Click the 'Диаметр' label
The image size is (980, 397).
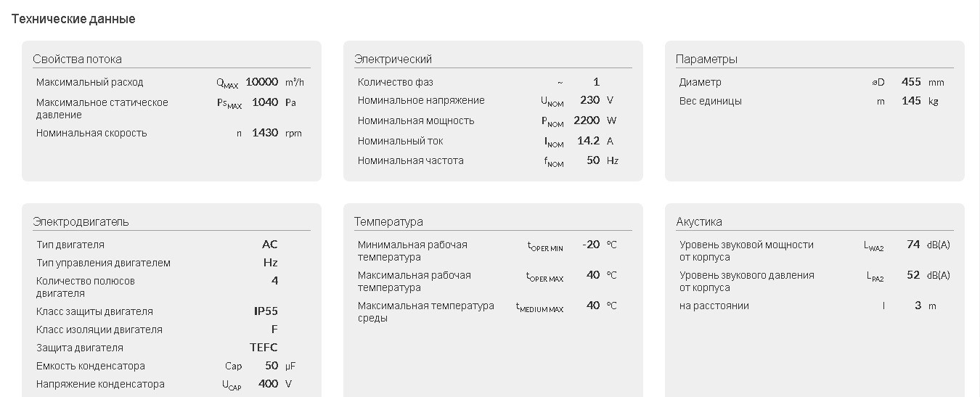click(x=701, y=83)
